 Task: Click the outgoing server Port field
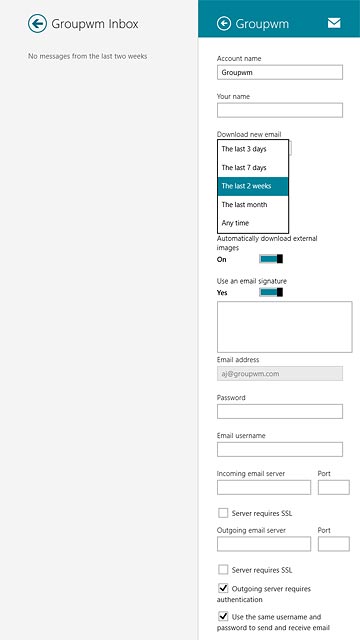pos(333,544)
